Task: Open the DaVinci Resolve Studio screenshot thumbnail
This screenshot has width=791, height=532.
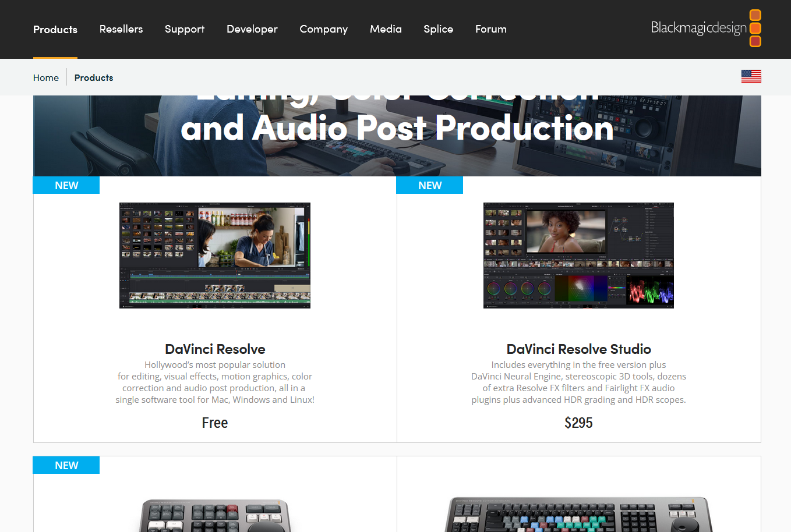Action: (x=578, y=256)
